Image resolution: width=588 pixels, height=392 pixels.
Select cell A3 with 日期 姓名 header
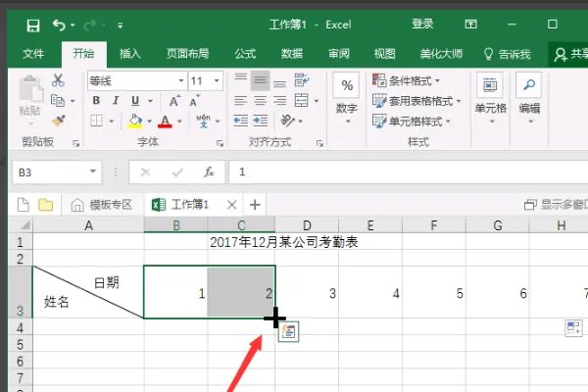[x=88, y=292]
